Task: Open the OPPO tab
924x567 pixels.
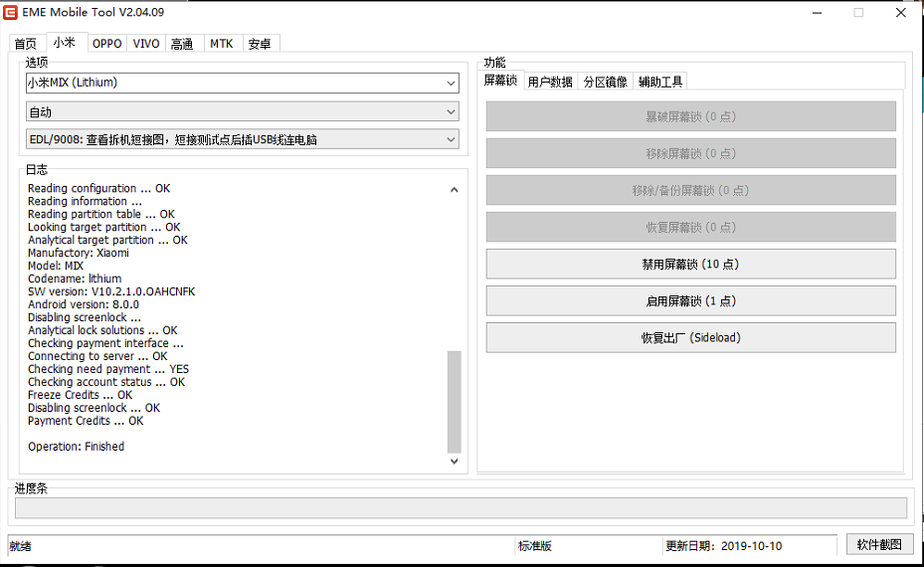Action: (x=107, y=44)
